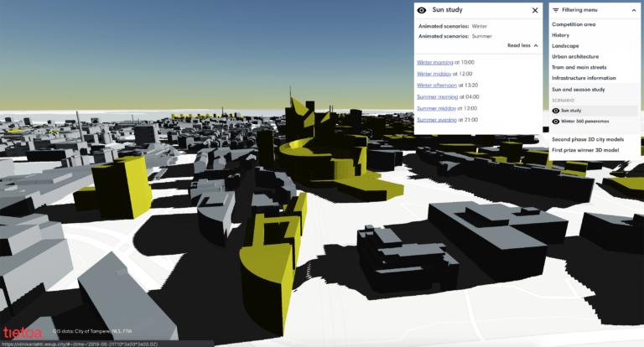
Task: Open Summer evening scenario link
Action: [436, 120]
